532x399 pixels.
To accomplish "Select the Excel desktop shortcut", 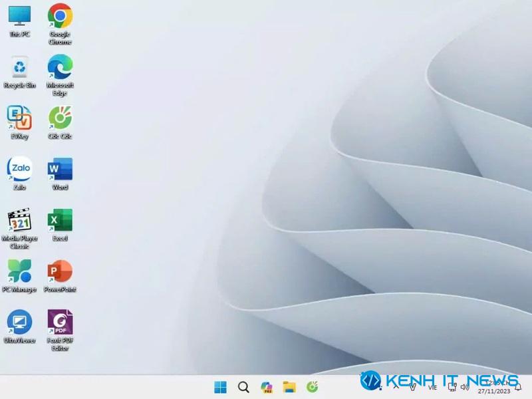I will click(60, 225).
